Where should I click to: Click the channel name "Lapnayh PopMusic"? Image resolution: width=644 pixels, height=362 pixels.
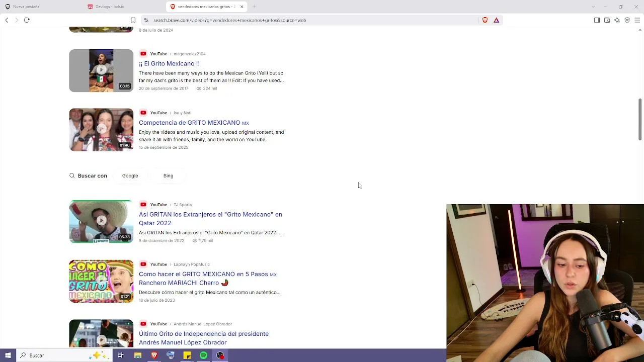point(192,264)
